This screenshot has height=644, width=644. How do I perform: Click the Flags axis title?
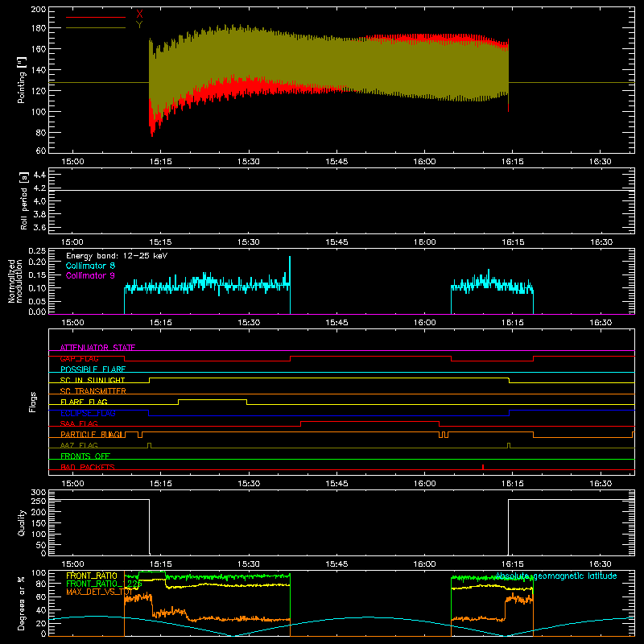coord(32,402)
